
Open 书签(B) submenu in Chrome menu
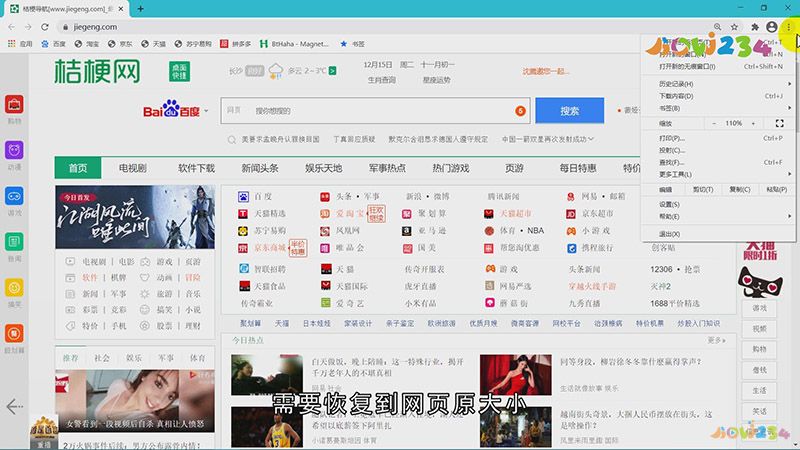[718, 108]
